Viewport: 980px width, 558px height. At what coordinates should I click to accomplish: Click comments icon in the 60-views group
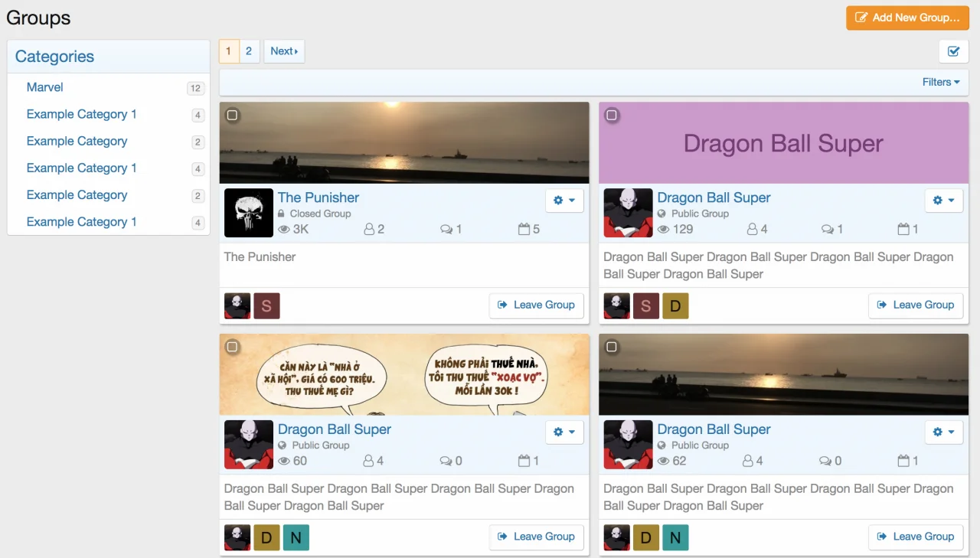446,461
